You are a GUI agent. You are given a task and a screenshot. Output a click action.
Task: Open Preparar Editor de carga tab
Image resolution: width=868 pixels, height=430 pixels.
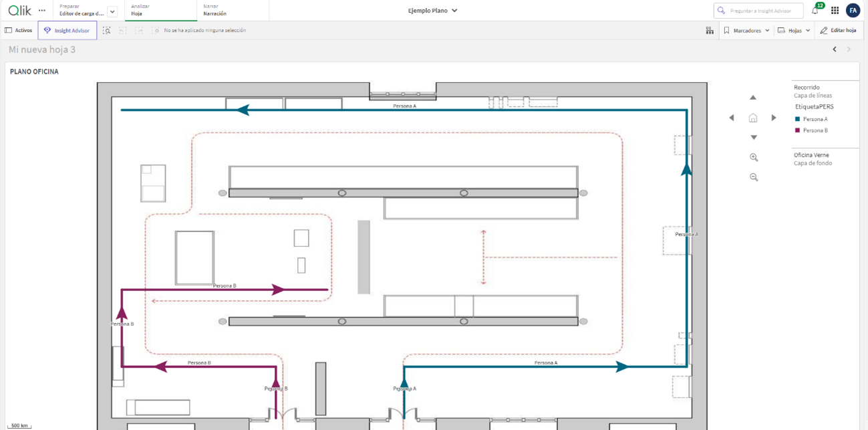pos(82,10)
